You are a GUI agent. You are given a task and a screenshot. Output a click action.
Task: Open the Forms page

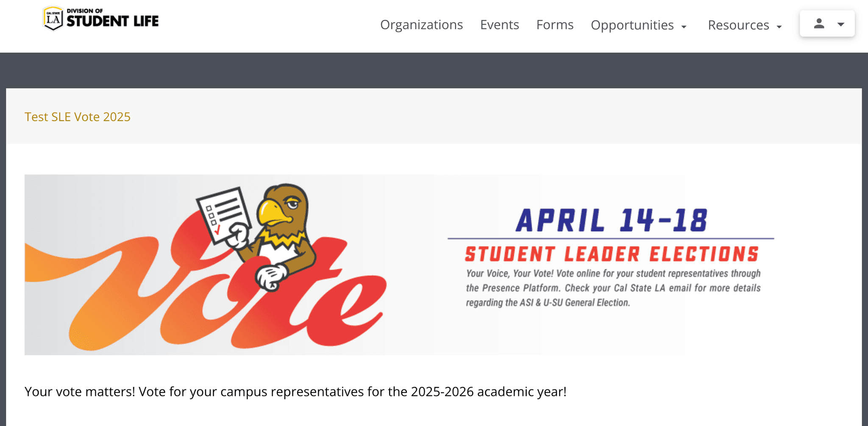click(555, 25)
